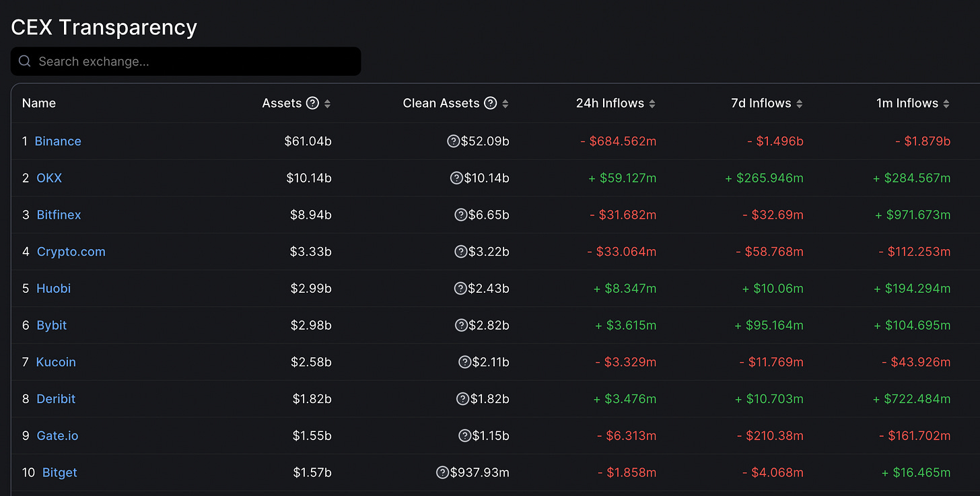This screenshot has height=496, width=980.
Task: Click help icon beside Gate.io $1.15b clean assets
Action: 464,435
